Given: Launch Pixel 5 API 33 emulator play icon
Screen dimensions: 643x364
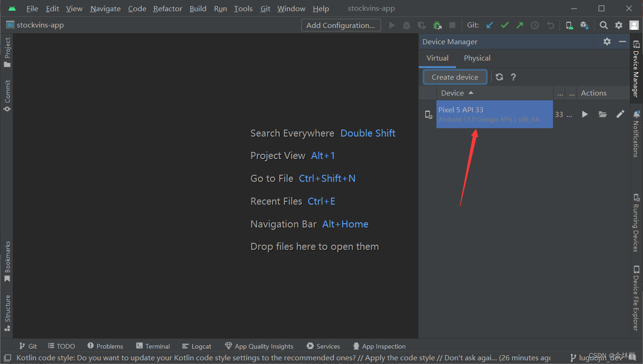Looking at the screenshot, I should [585, 114].
